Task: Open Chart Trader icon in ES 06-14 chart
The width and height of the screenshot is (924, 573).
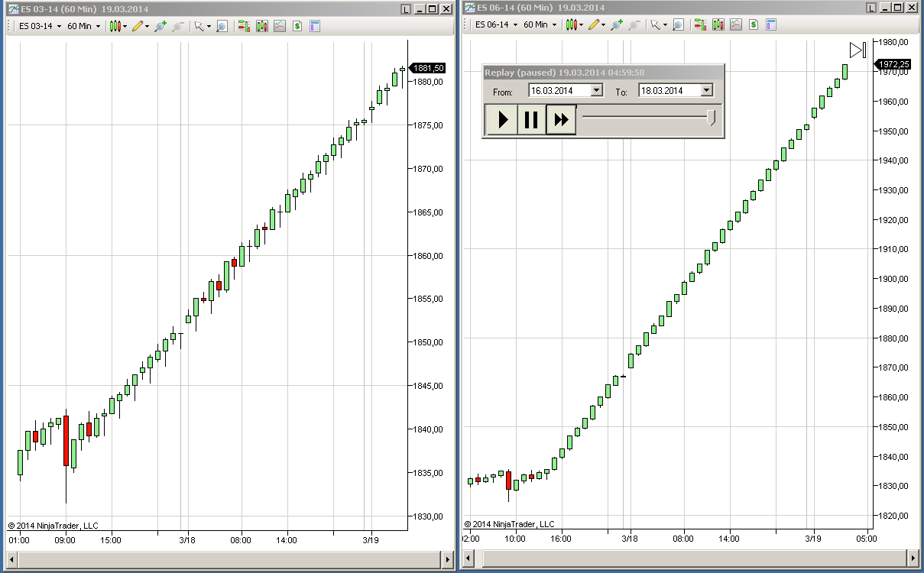Action: tap(700, 24)
